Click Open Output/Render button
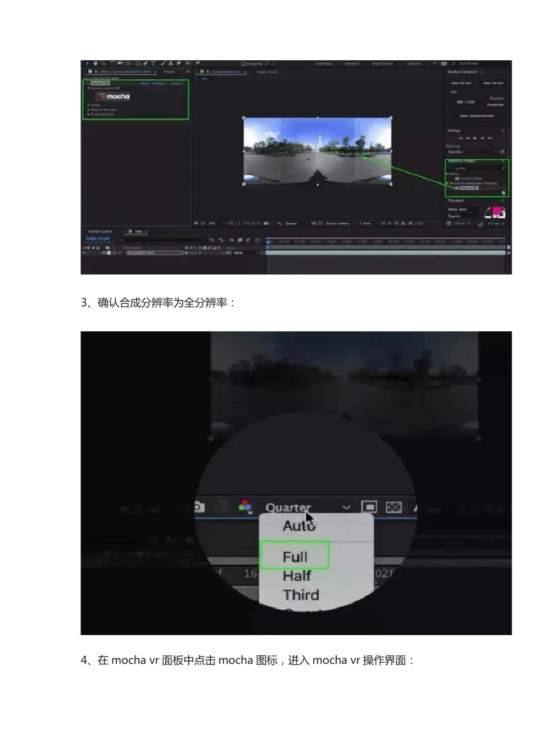534x756 pixels. point(477,116)
